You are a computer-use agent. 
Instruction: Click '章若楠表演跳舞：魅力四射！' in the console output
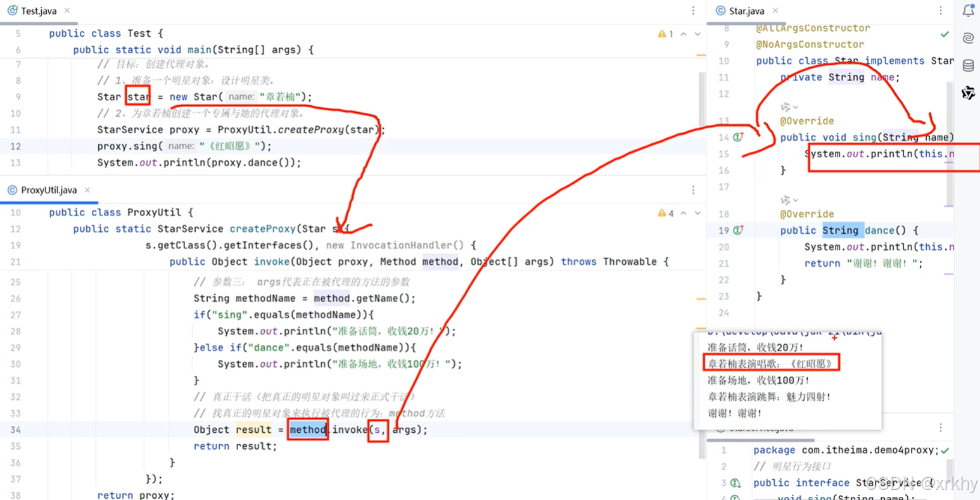[769, 397]
